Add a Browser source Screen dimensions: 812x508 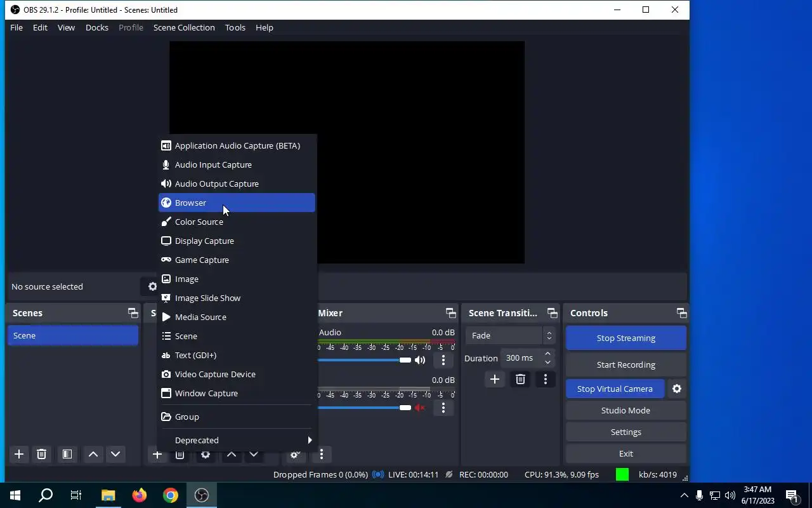pos(237,203)
